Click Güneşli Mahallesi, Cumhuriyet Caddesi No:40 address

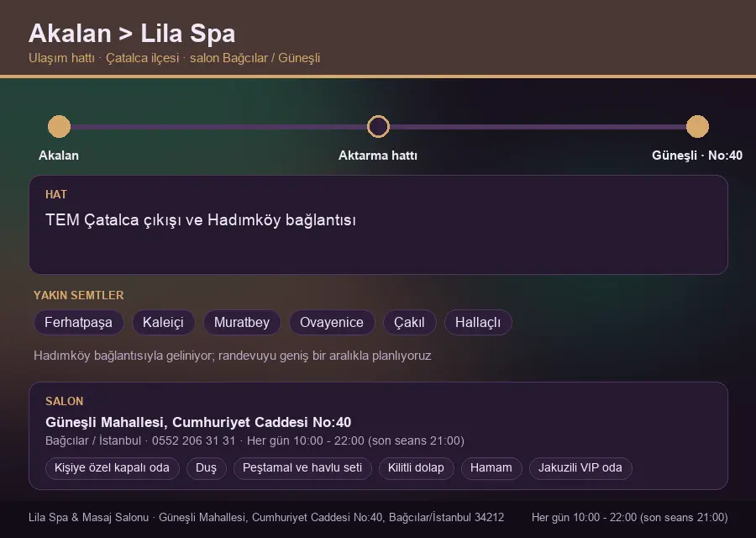(x=198, y=422)
